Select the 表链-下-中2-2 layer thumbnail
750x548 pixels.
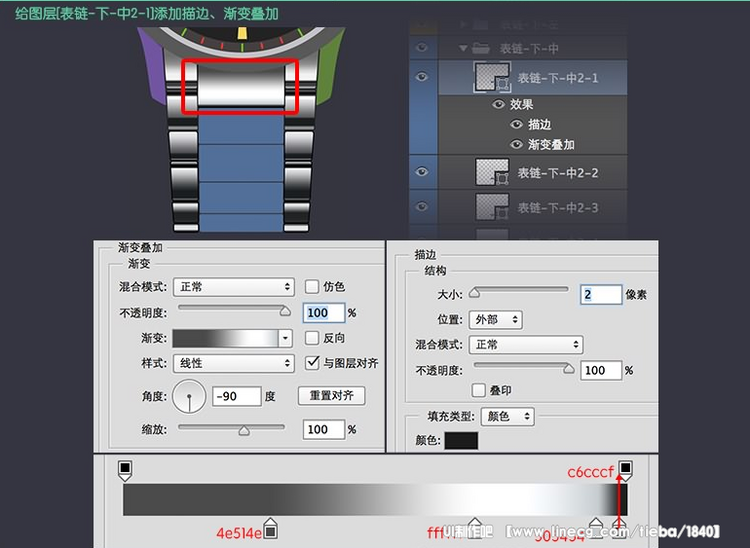point(492,172)
